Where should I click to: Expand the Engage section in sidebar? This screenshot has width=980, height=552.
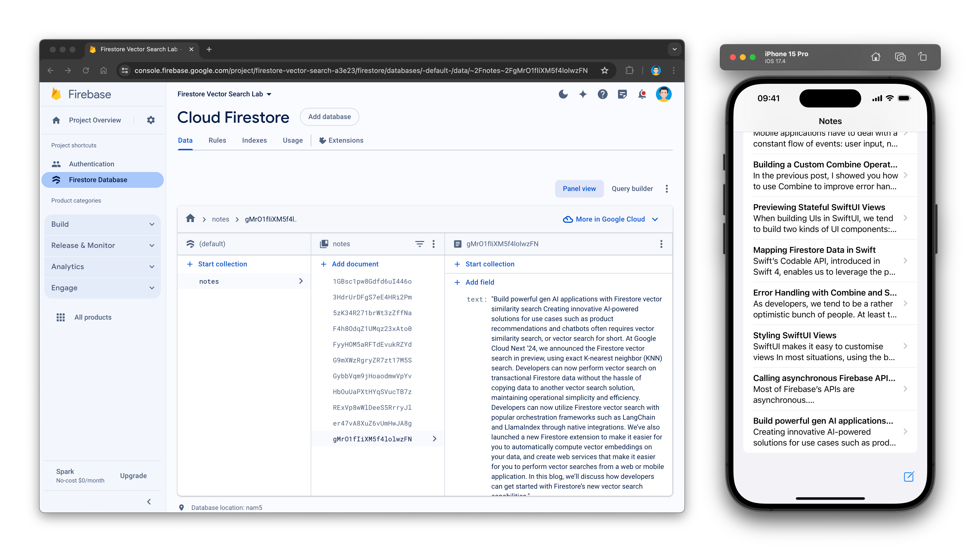(x=102, y=288)
